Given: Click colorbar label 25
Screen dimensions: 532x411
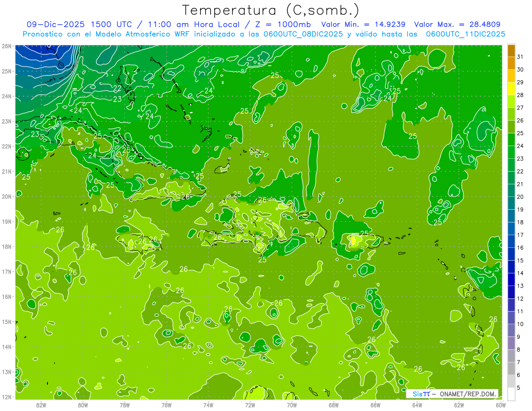Looking at the screenshot, I should pos(520,133).
